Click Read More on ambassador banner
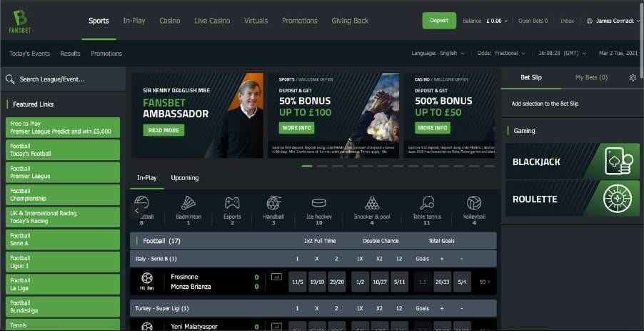Viewport: 644px width, 331px height. (163, 130)
